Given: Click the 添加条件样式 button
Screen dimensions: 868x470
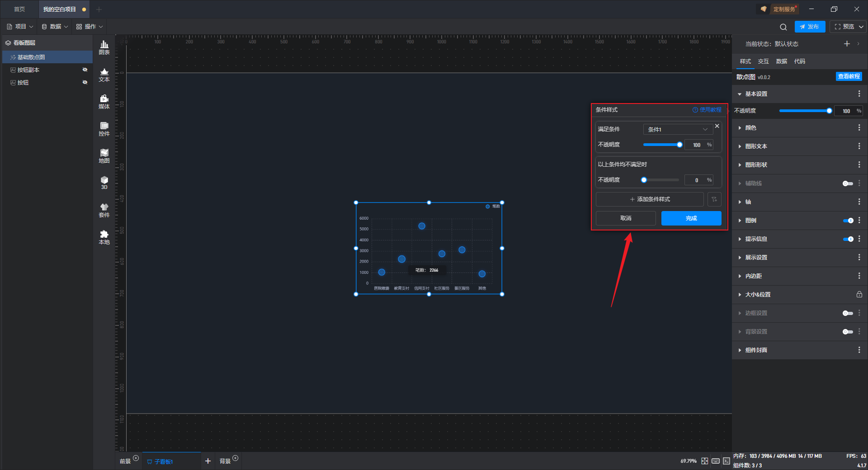Looking at the screenshot, I should 649,199.
